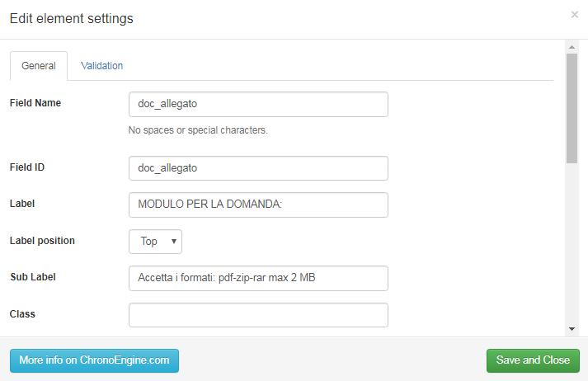This screenshot has width=588, height=381.
Task: Focus the Field Name input doc_allegato
Action: [258, 104]
